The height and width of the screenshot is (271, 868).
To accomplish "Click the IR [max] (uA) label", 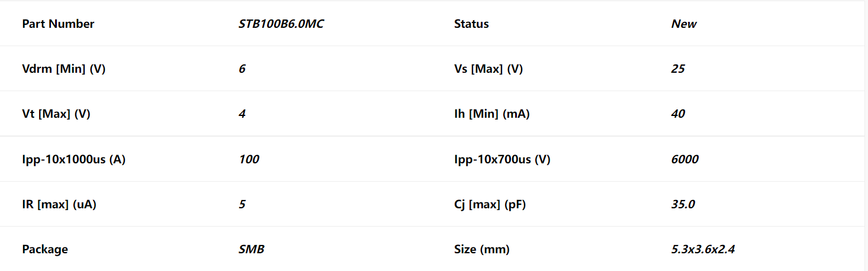I will coord(59,204).
